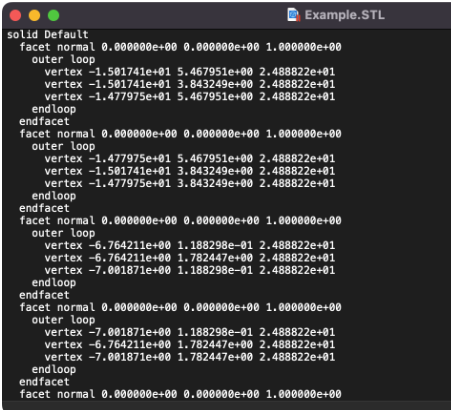Click the green full-screen window button
Viewport: 451px width, 410px height.
53,15
